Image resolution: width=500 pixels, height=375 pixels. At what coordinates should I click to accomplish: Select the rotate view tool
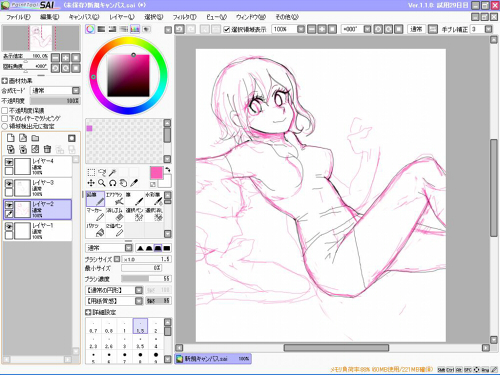[113, 183]
